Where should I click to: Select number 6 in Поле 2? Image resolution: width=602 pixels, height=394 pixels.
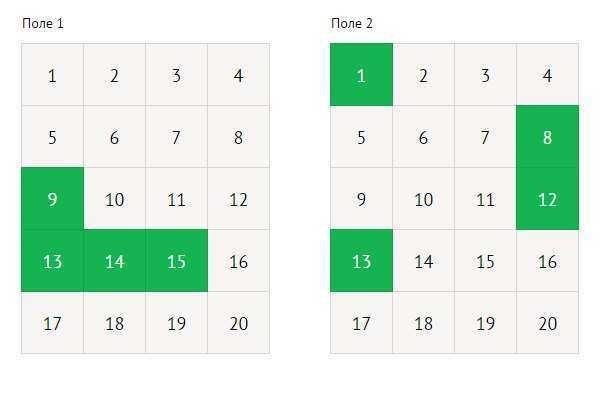pos(423,137)
